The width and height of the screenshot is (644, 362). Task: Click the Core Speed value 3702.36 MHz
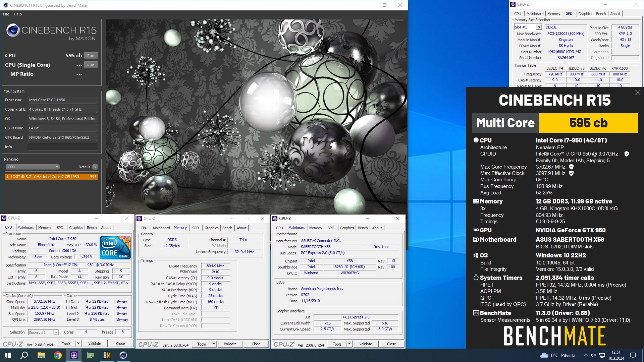click(x=44, y=301)
